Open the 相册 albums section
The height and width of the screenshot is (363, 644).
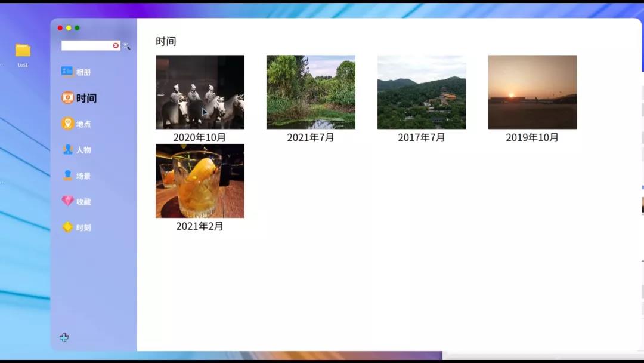point(79,71)
